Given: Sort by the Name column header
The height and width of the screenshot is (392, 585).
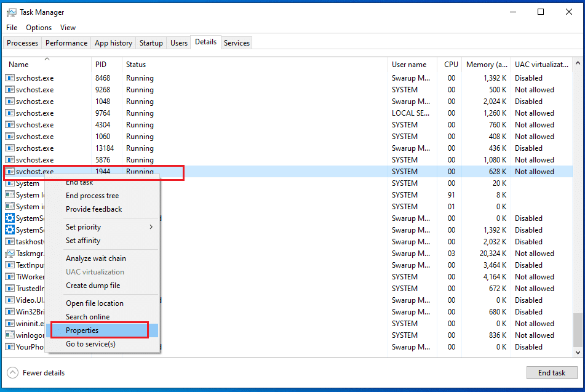Looking at the screenshot, I should click(47, 64).
